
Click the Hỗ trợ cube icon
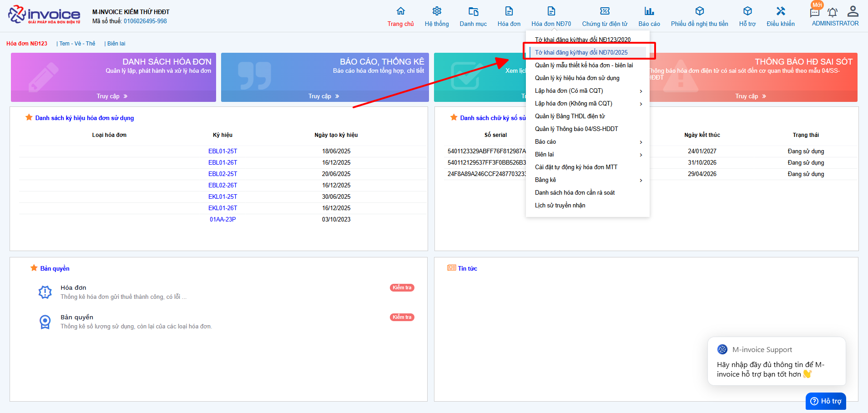747,11
